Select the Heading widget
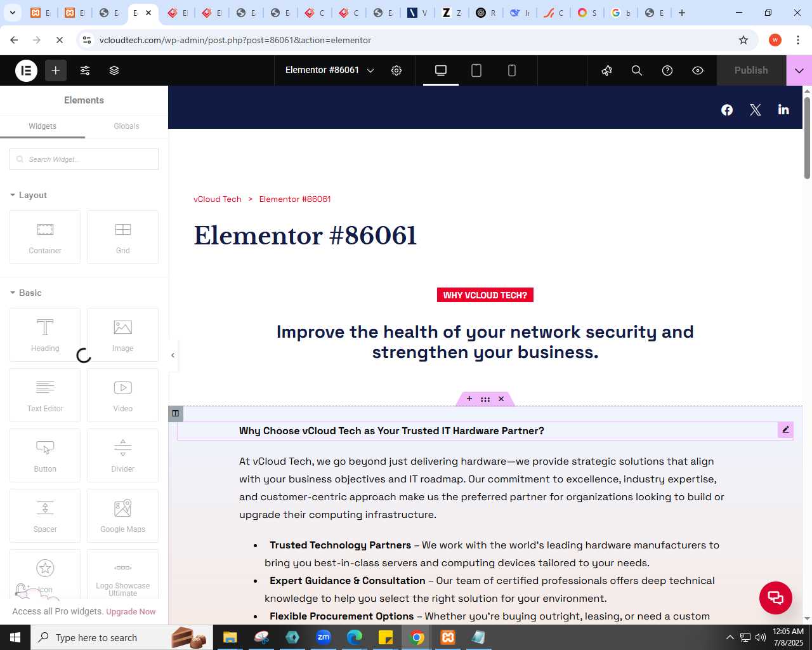Screen dimensions: 812x650 pyautogui.click(x=45, y=335)
